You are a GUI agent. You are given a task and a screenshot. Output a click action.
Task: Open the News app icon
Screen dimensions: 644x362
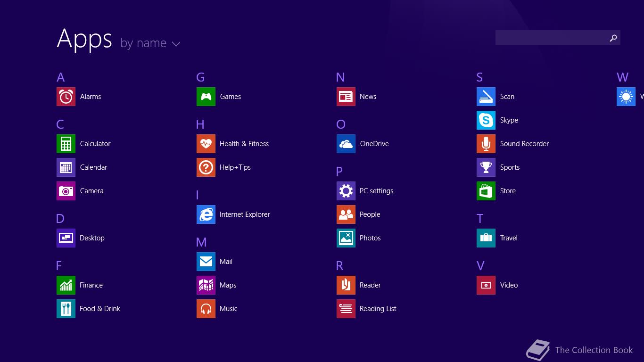click(x=346, y=97)
